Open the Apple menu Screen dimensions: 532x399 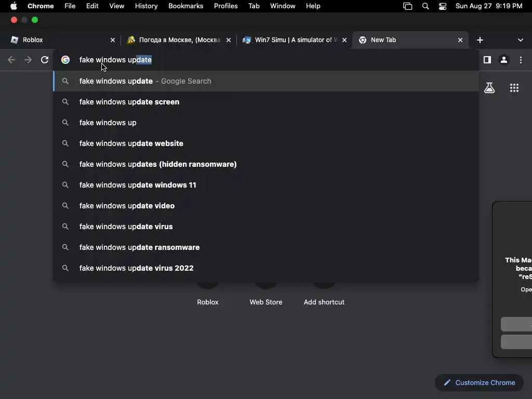[14, 6]
